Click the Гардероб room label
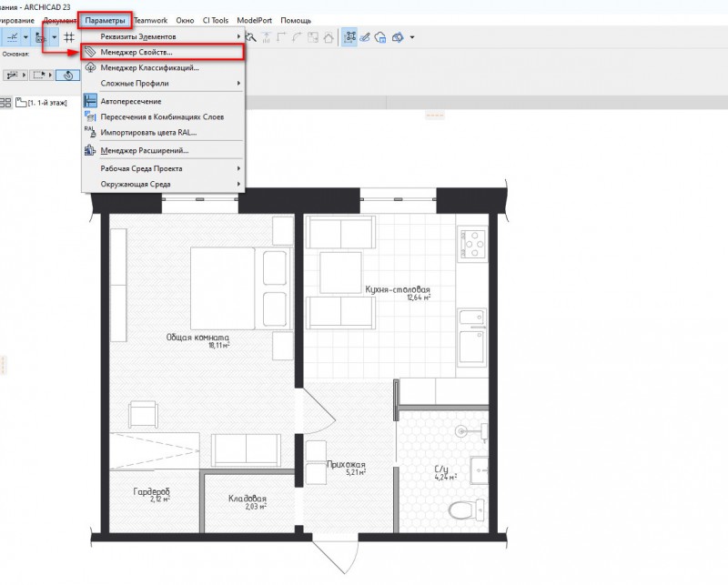The image size is (728, 585). tap(151, 491)
